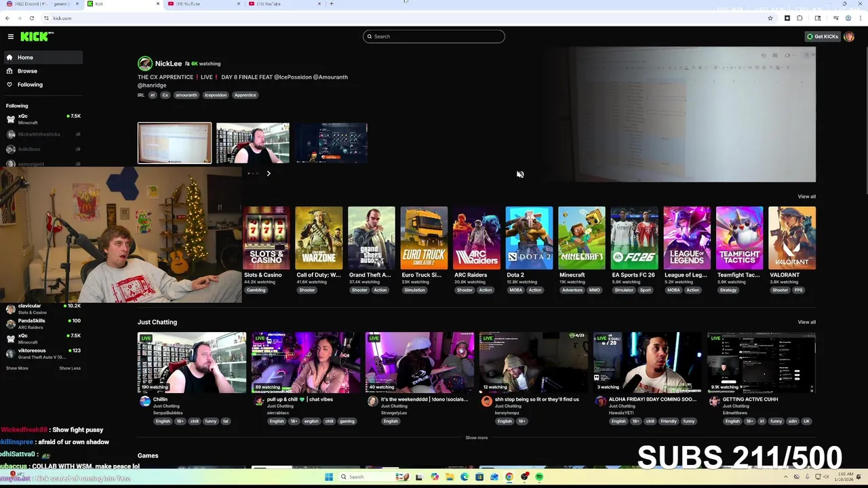868x488 pixels.
Task: Select the bald streamer featured thumbnail
Action: 253,143
